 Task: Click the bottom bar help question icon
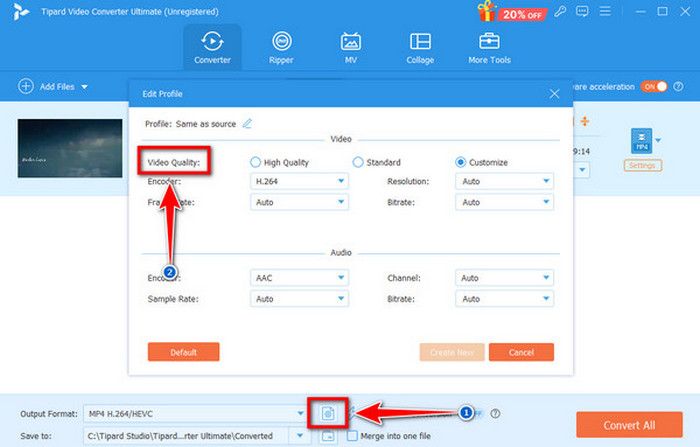tap(495, 414)
